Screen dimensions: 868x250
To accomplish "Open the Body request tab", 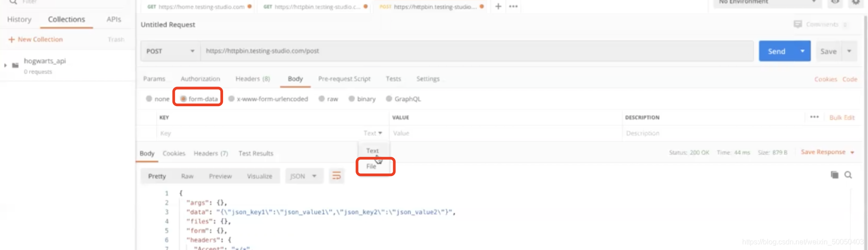I will (x=295, y=79).
